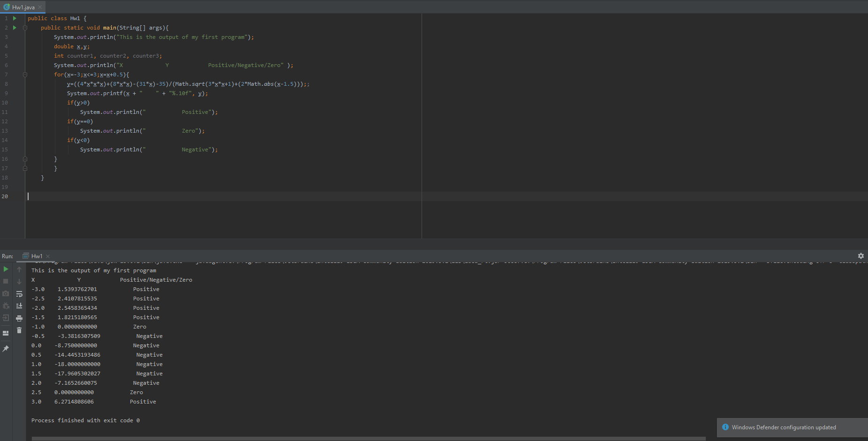Open the Windows Defender configuration notification
868x441 pixels.
[x=784, y=427]
